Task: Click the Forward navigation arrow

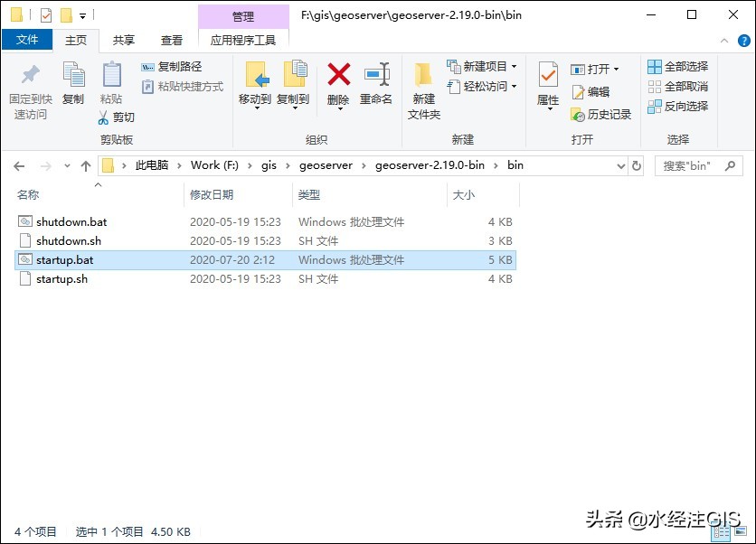Action: pyautogui.click(x=46, y=166)
